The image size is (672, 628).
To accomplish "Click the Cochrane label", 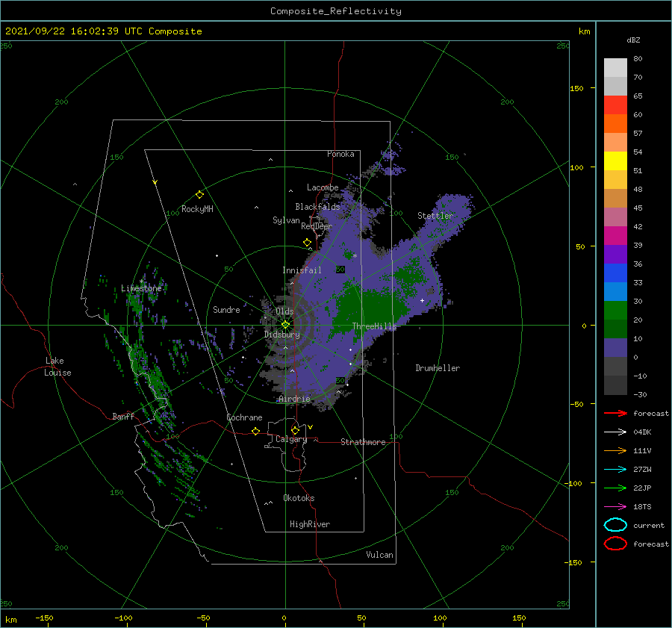I will (244, 417).
